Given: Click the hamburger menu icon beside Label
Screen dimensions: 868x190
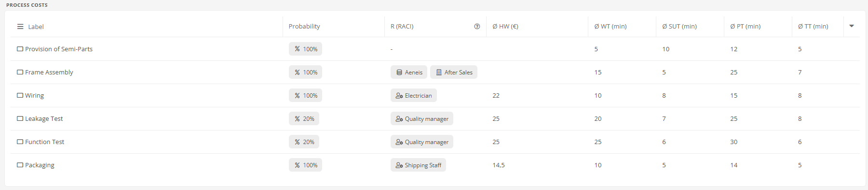Looking at the screenshot, I should [x=20, y=27].
